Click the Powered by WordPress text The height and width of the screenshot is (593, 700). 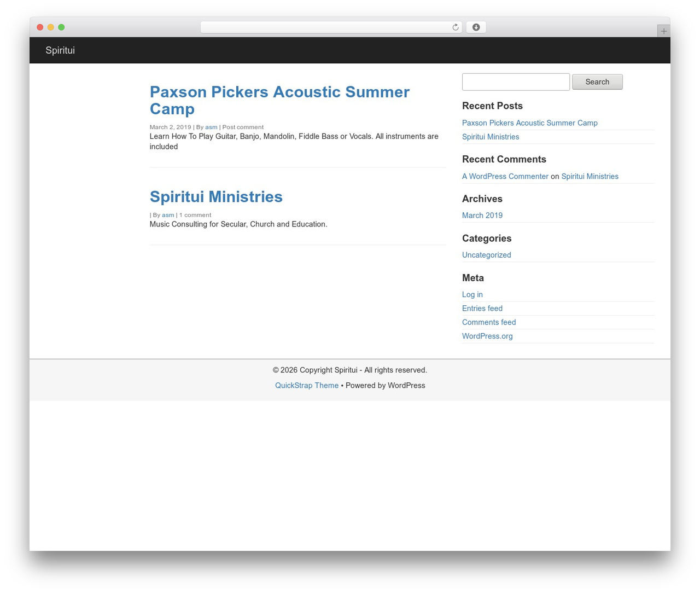click(x=386, y=386)
